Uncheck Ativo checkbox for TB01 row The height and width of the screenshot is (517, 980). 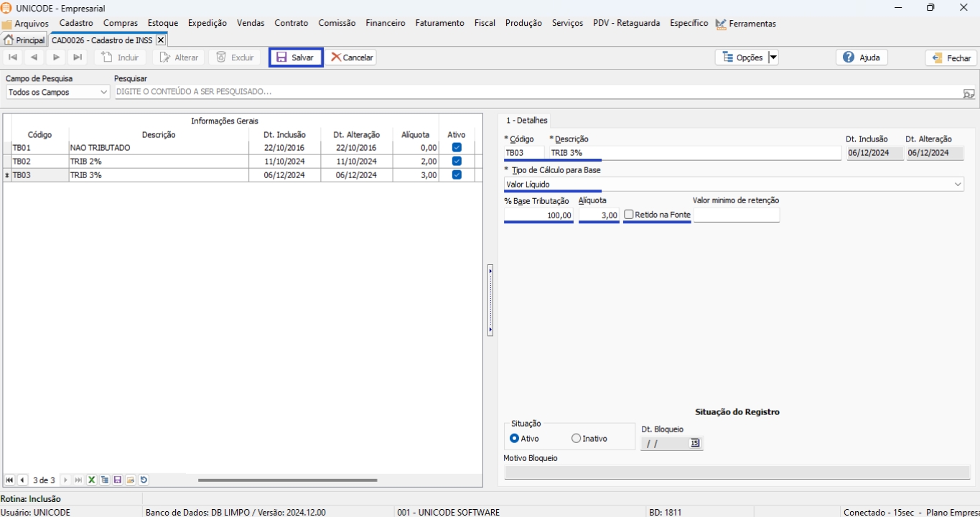(457, 148)
